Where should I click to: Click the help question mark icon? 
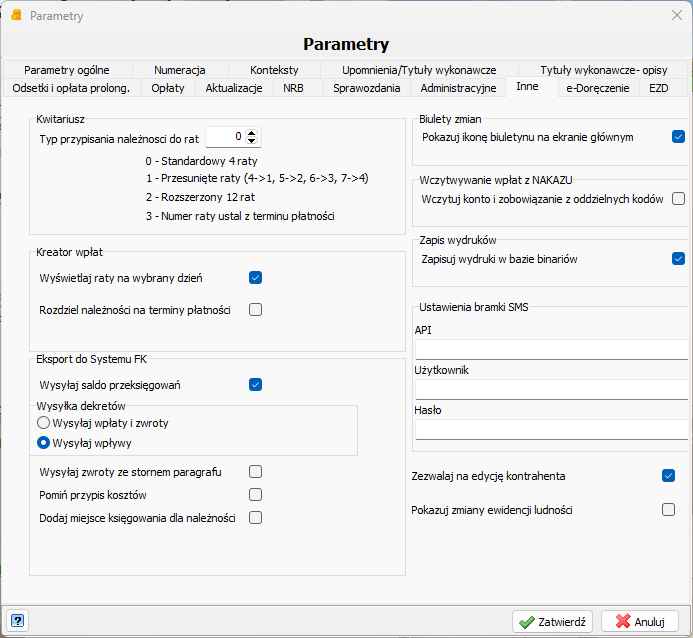17,621
